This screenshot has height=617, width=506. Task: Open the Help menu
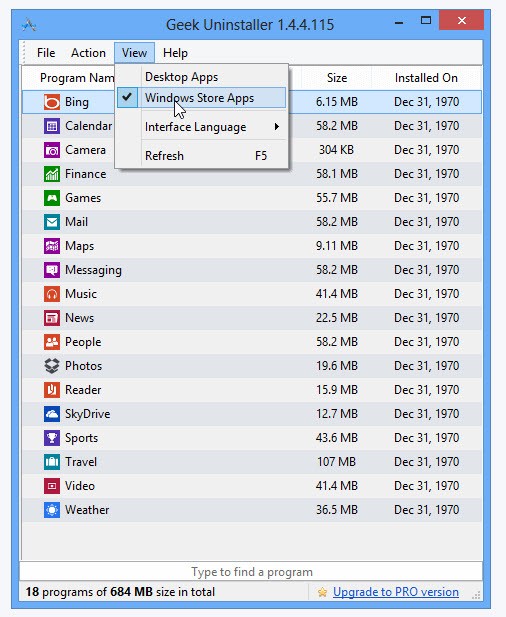pos(175,53)
